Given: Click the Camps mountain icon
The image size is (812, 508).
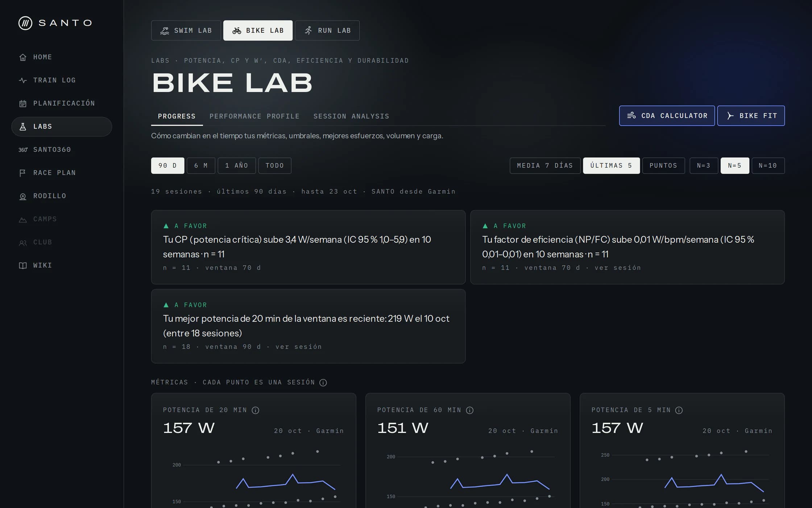Looking at the screenshot, I should point(23,219).
